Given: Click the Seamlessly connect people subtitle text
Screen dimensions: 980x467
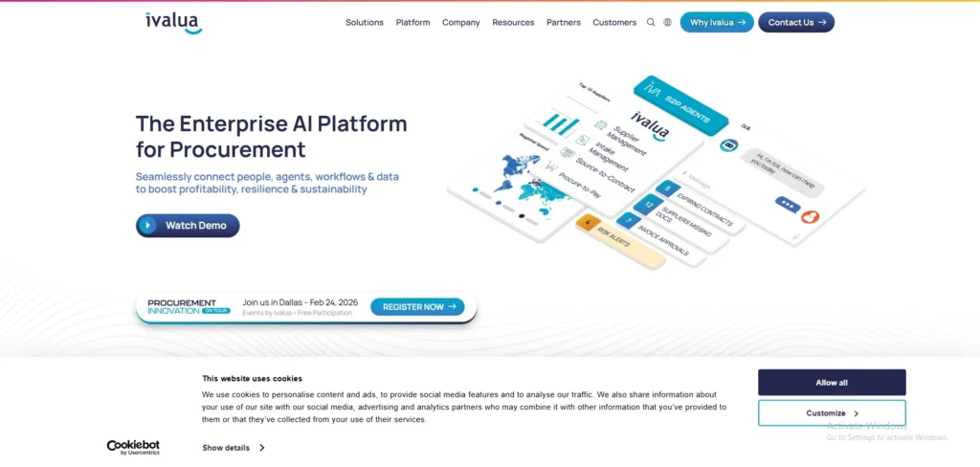Looking at the screenshot, I should click(x=267, y=183).
